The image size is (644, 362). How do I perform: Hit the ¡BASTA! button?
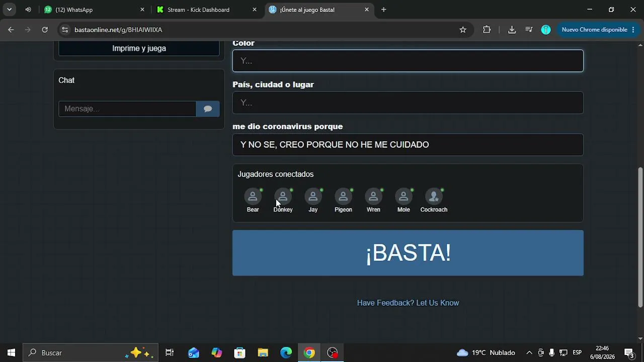coord(408,253)
